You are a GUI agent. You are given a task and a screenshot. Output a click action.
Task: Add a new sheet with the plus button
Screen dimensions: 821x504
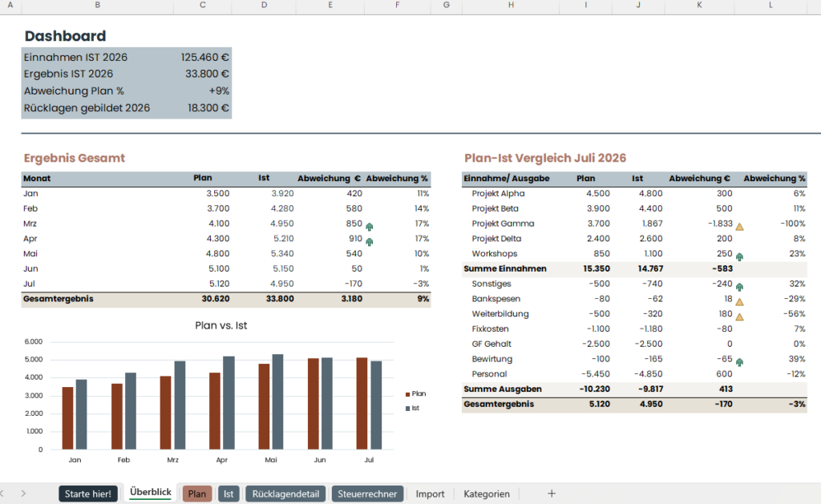(x=552, y=494)
